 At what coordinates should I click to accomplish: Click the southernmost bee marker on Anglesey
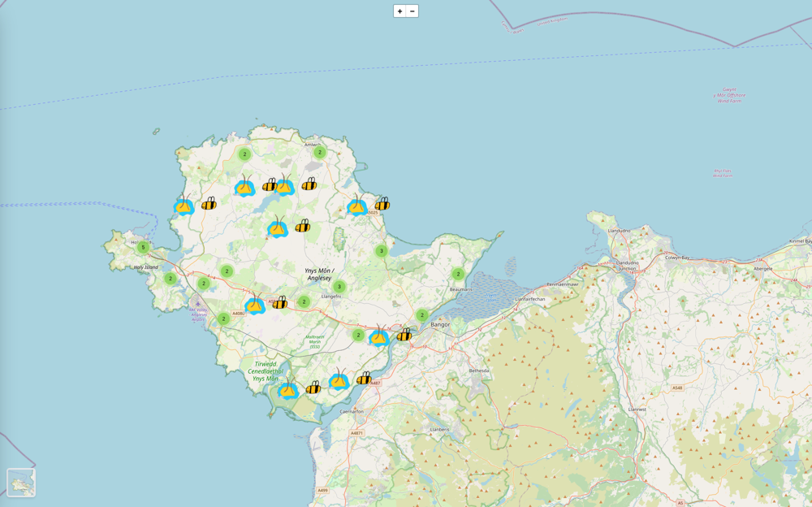point(313,388)
